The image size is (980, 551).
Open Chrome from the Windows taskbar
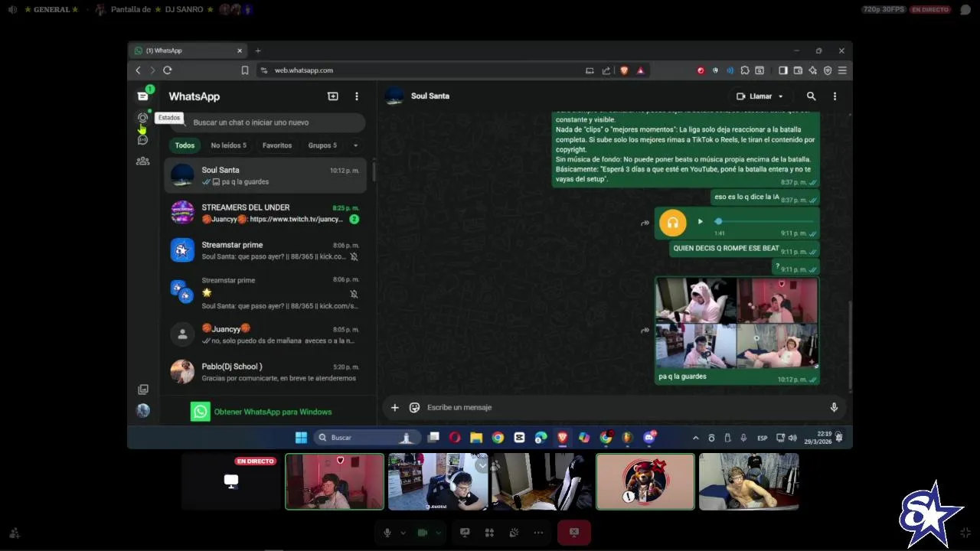click(498, 438)
